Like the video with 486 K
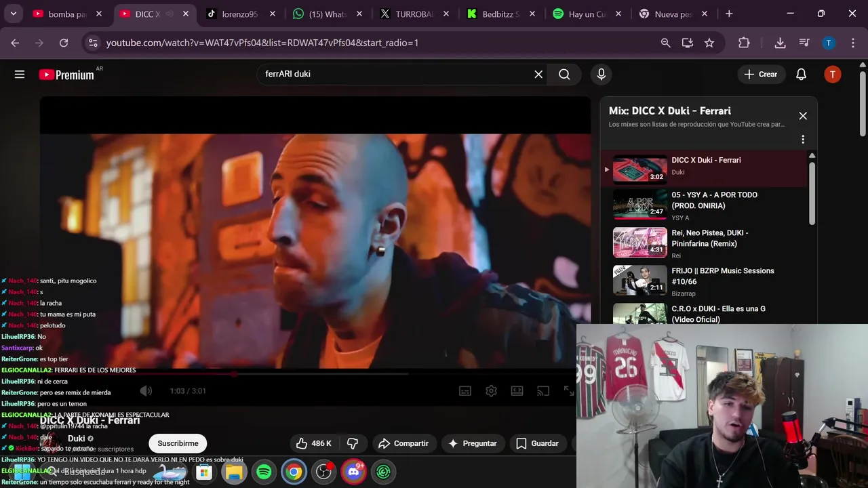 pos(314,443)
